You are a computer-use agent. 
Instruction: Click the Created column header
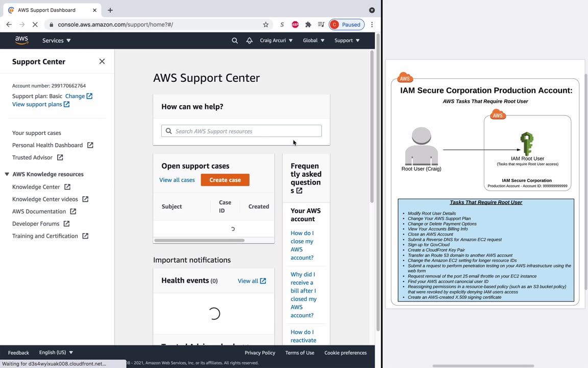click(259, 206)
